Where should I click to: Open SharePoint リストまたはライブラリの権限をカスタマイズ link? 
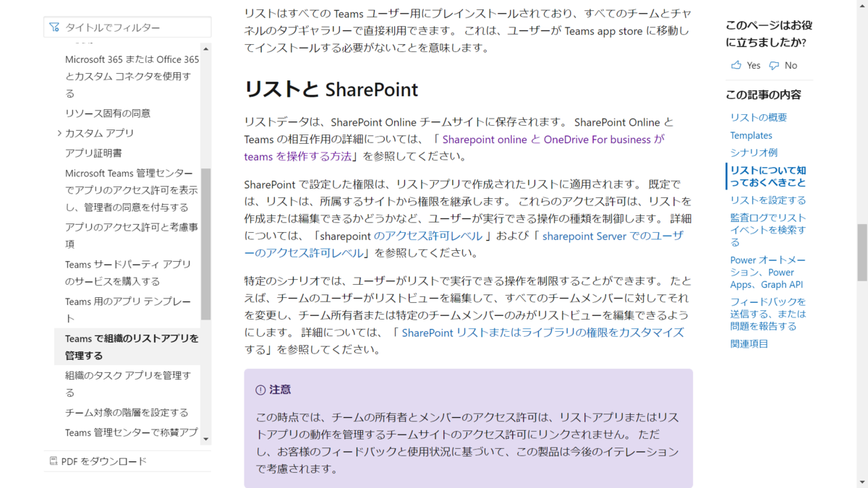542,333
